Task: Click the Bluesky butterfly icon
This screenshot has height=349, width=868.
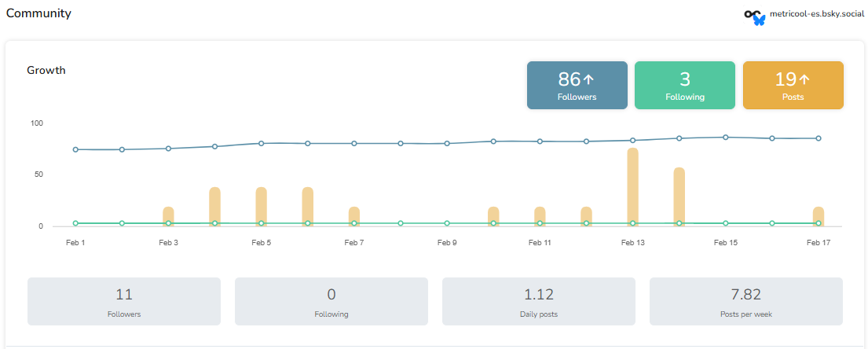Action: 759,20
